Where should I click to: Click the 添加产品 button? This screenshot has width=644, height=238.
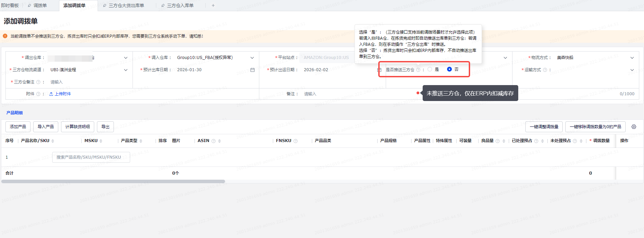(x=18, y=127)
